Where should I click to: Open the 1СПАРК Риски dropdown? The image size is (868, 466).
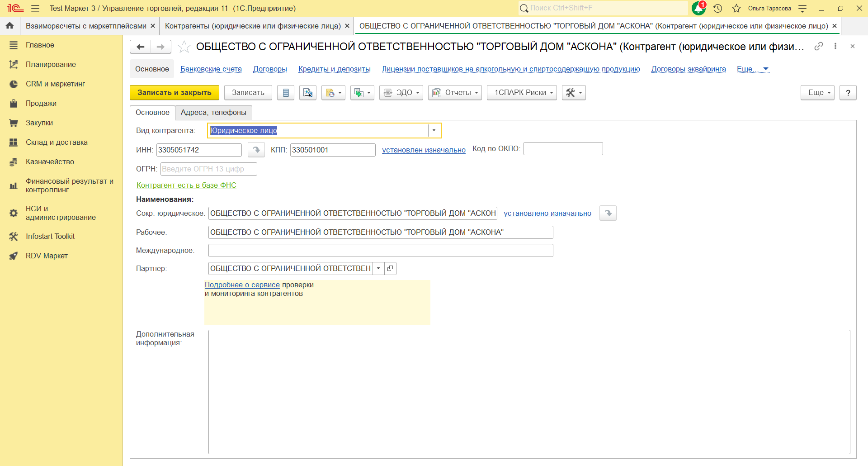[x=521, y=93]
